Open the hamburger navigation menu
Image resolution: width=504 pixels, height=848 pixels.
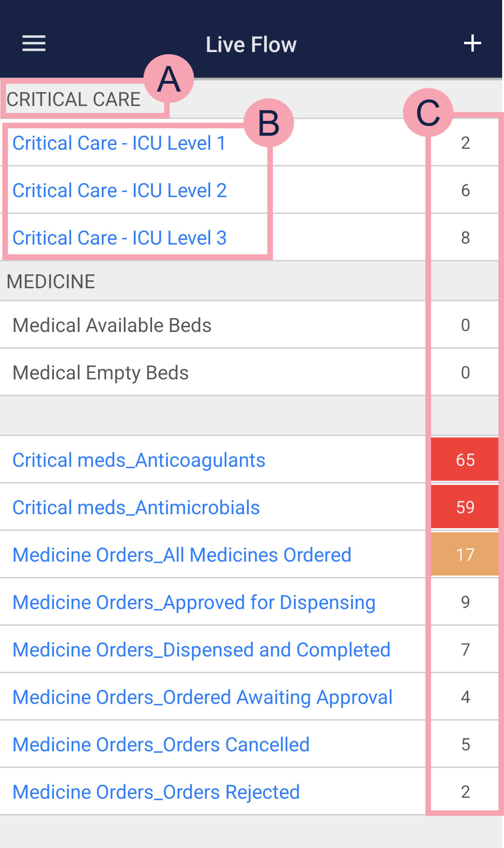[x=34, y=44]
